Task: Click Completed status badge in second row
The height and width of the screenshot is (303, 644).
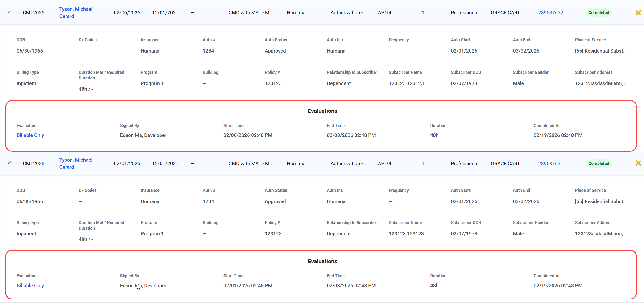Action: (599, 163)
